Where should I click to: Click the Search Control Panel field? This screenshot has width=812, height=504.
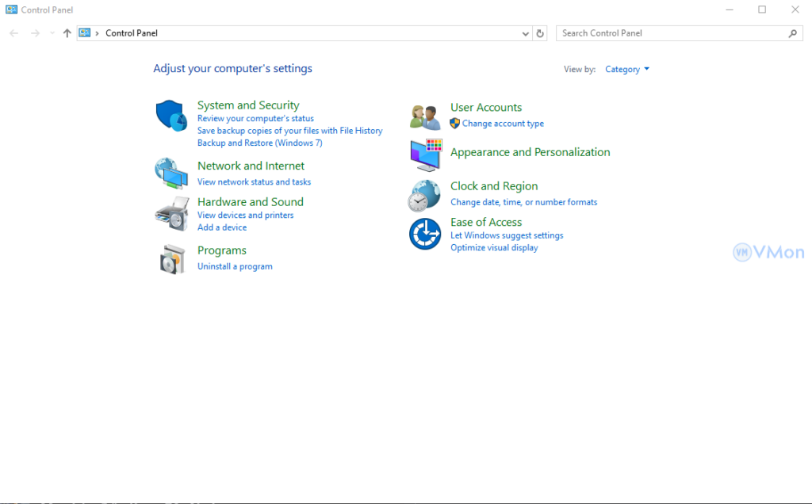pos(672,33)
